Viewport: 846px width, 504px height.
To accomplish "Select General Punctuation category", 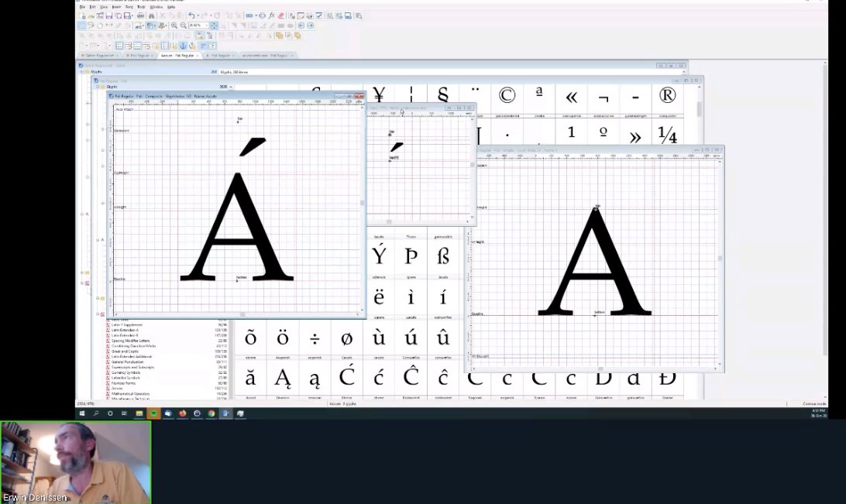I will click(x=127, y=362).
